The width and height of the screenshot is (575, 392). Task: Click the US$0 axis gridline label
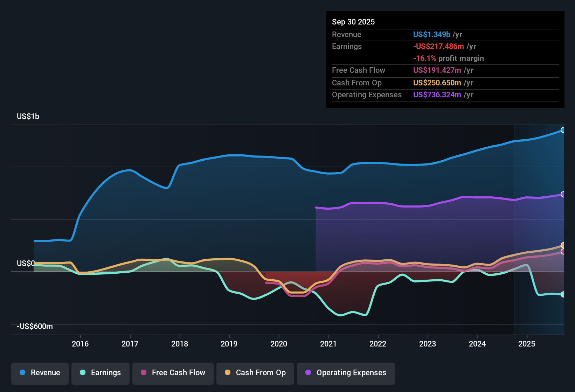pos(26,263)
